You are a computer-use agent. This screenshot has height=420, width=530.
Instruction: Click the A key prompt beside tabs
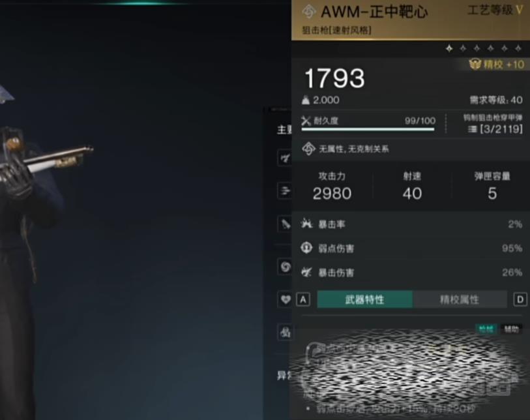tap(303, 299)
